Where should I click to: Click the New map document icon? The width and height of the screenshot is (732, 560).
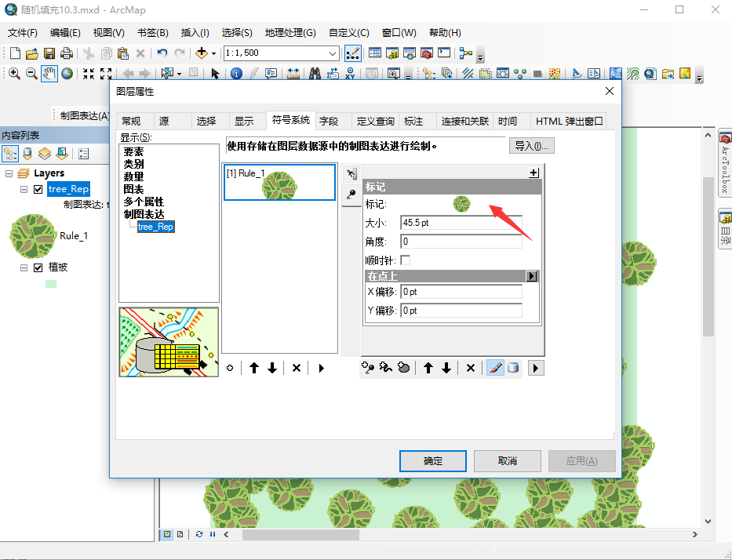pos(15,53)
